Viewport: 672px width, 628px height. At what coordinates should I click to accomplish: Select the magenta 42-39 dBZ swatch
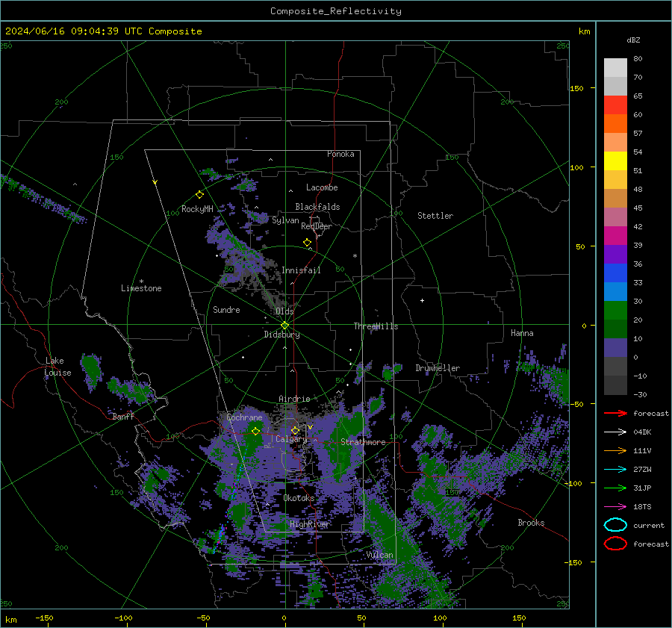615,236
